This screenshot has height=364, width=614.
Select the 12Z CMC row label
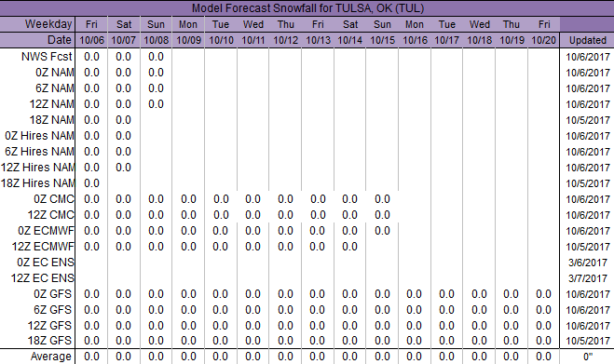point(50,215)
